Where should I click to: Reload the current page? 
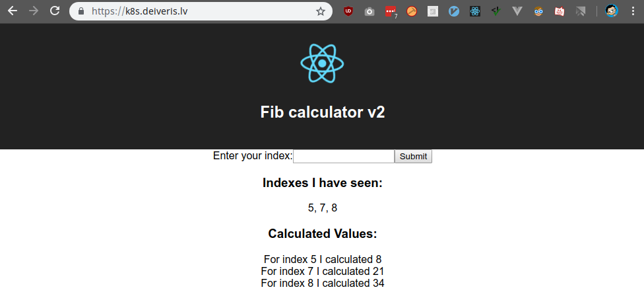pos(55,11)
